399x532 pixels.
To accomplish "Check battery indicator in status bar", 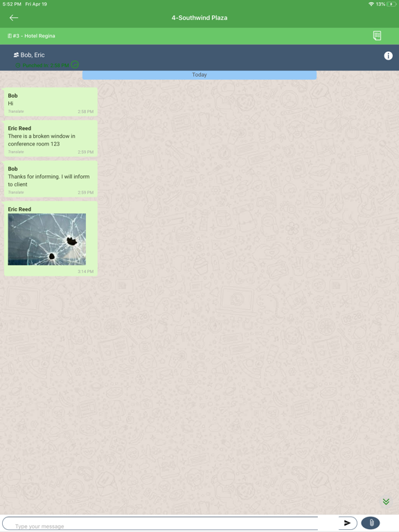I will (x=392, y=4).
